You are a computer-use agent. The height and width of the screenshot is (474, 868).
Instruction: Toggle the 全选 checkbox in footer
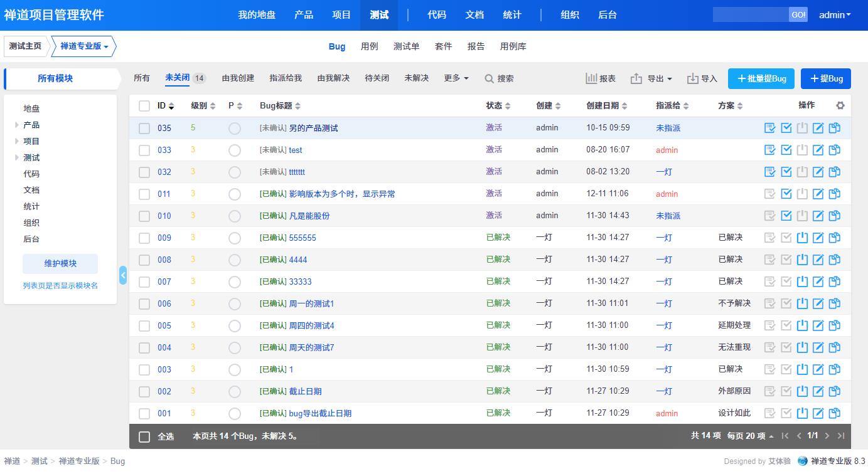click(x=144, y=436)
